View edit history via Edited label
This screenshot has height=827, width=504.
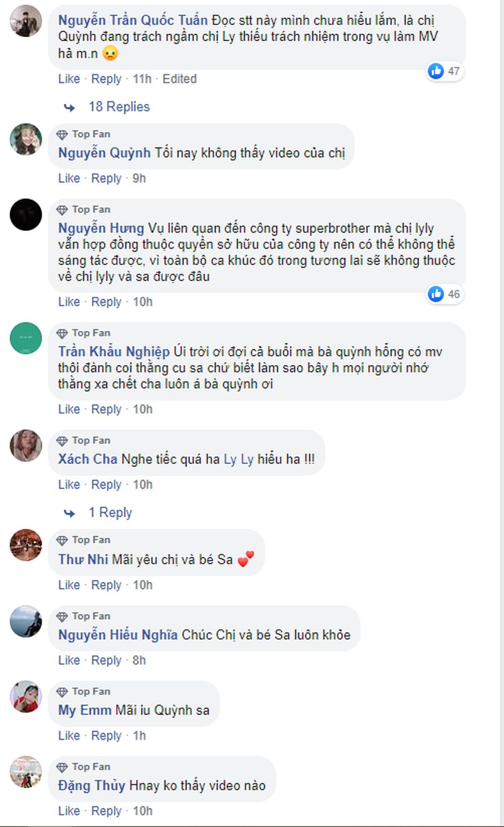click(x=179, y=79)
